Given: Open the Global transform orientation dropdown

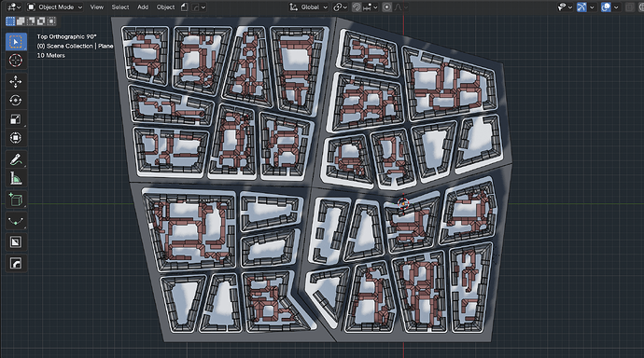Looking at the screenshot, I should (x=309, y=7).
